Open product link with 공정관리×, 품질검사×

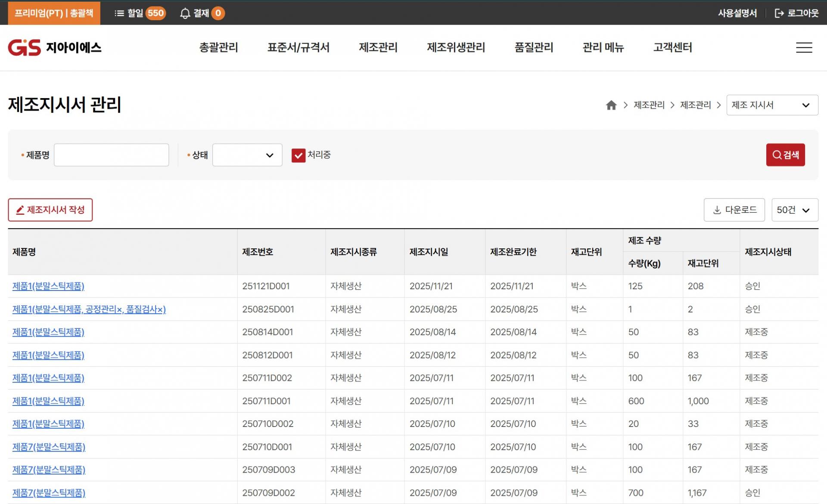click(x=89, y=309)
